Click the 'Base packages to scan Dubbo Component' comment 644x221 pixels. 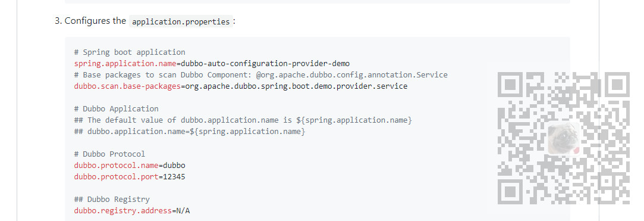click(261, 75)
